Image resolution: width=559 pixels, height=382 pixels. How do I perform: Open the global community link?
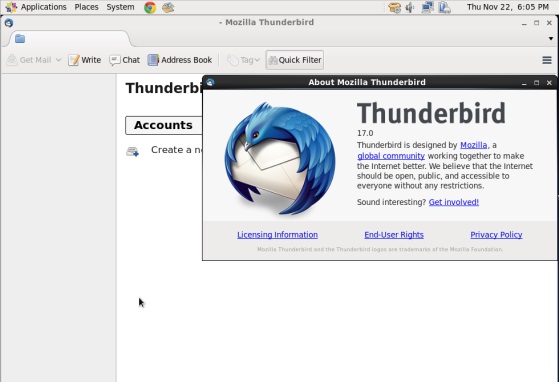tap(391, 156)
